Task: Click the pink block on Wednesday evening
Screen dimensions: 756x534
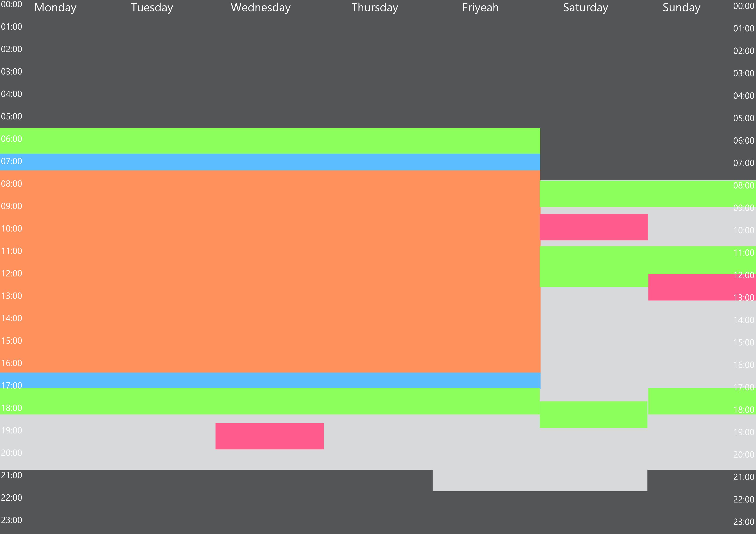Action: click(270, 436)
